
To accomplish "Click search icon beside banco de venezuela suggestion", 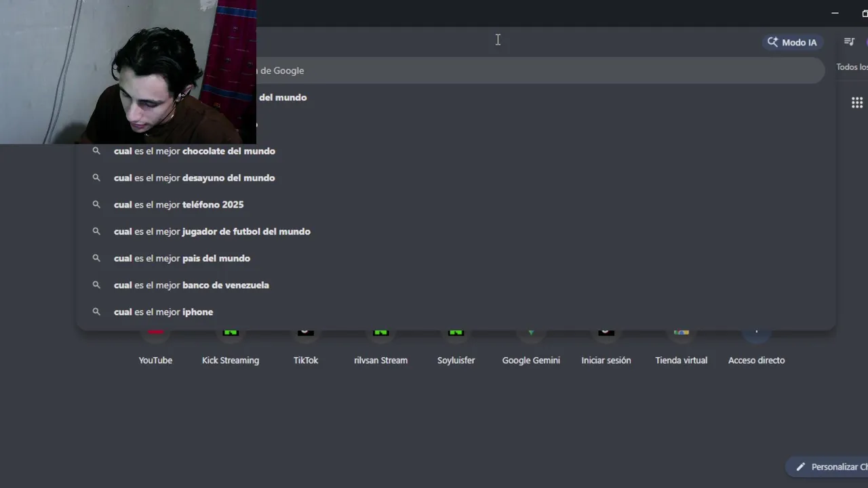I will 96,285.
